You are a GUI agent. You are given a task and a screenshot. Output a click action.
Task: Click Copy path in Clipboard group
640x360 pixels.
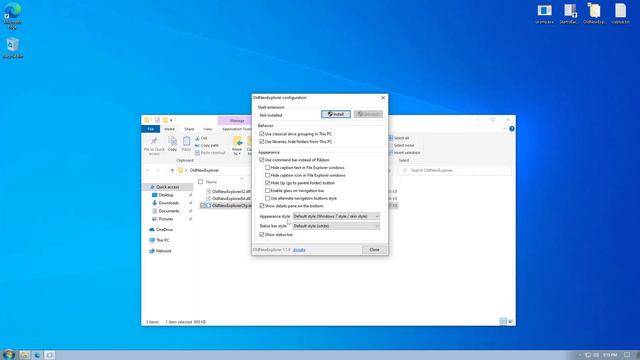(207, 145)
